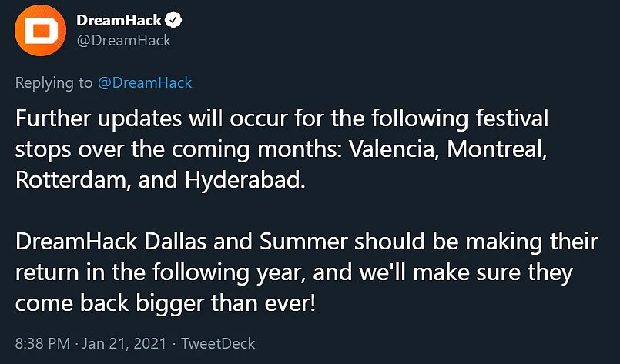Open the blue @DreamHack reply mention
This screenshot has height=364, width=620.
click(145, 82)
